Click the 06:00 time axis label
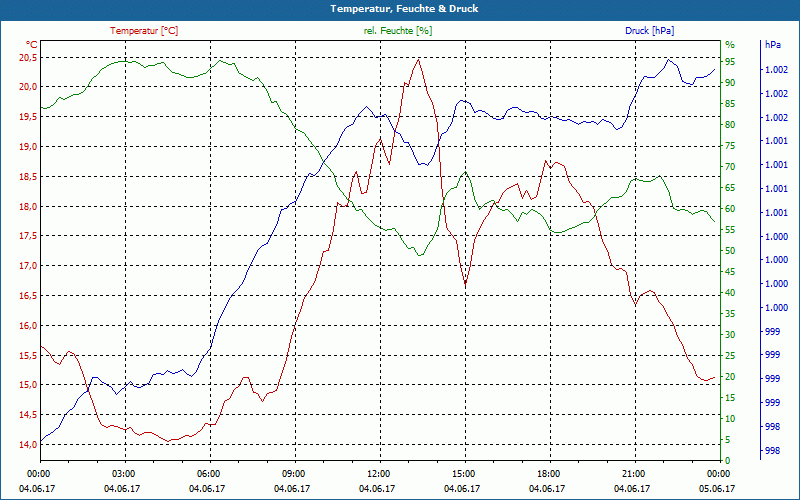800x500 pixels. coord(207,473)
